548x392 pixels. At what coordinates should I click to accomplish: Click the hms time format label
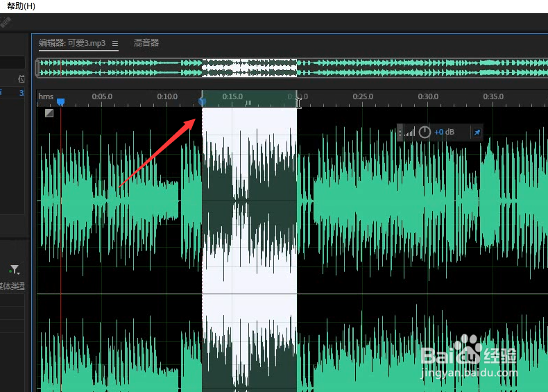point(46,96)
